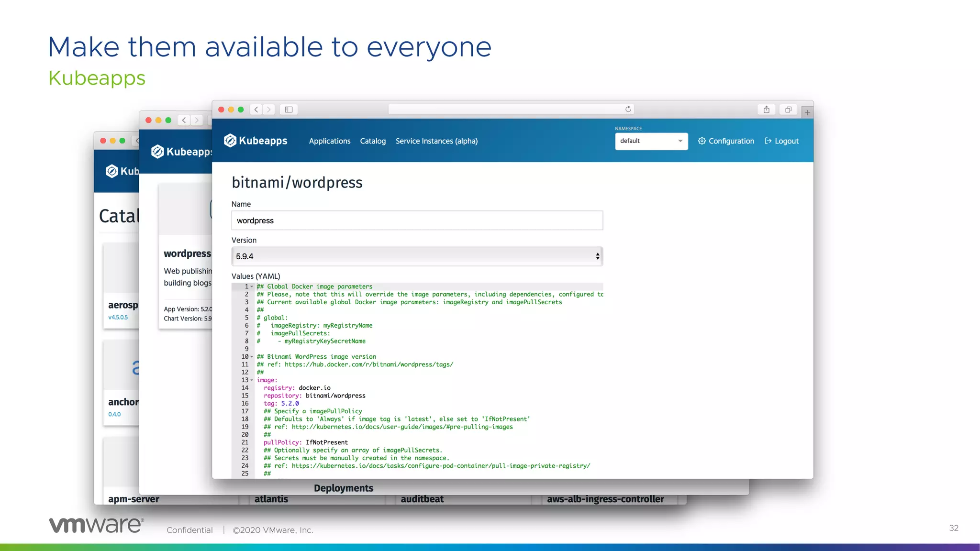Open the aws-alb-ingress-controller card
This screenshot has height=551, width=980.
[x=605, y=499]
